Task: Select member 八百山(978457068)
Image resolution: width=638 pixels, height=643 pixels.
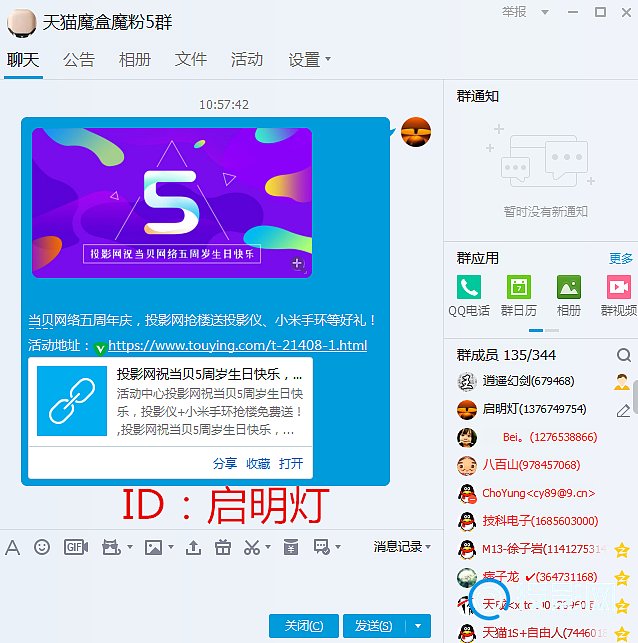Action: [531, 465]
